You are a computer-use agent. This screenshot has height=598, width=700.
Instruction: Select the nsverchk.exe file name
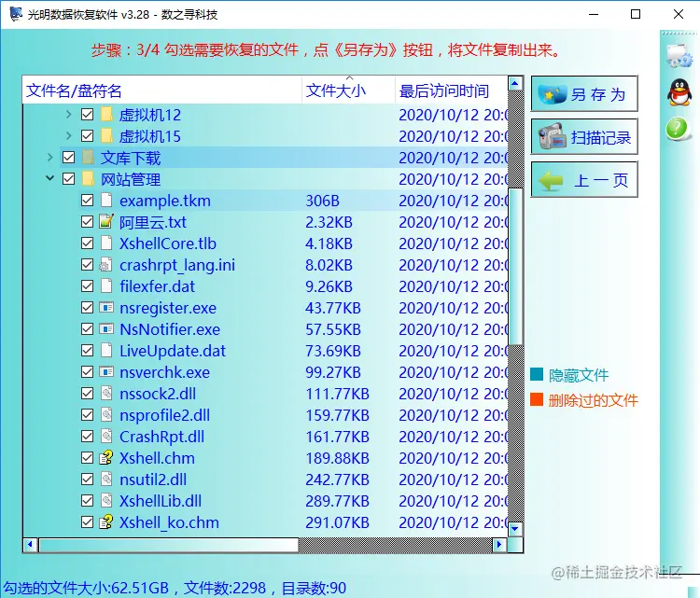(164, 371)
